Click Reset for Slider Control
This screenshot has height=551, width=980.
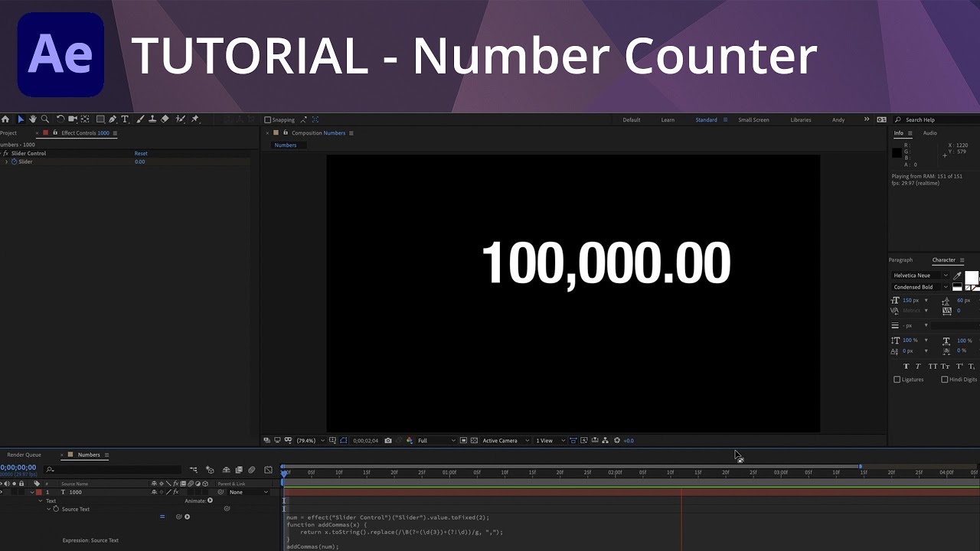click(x=141, y=154)
